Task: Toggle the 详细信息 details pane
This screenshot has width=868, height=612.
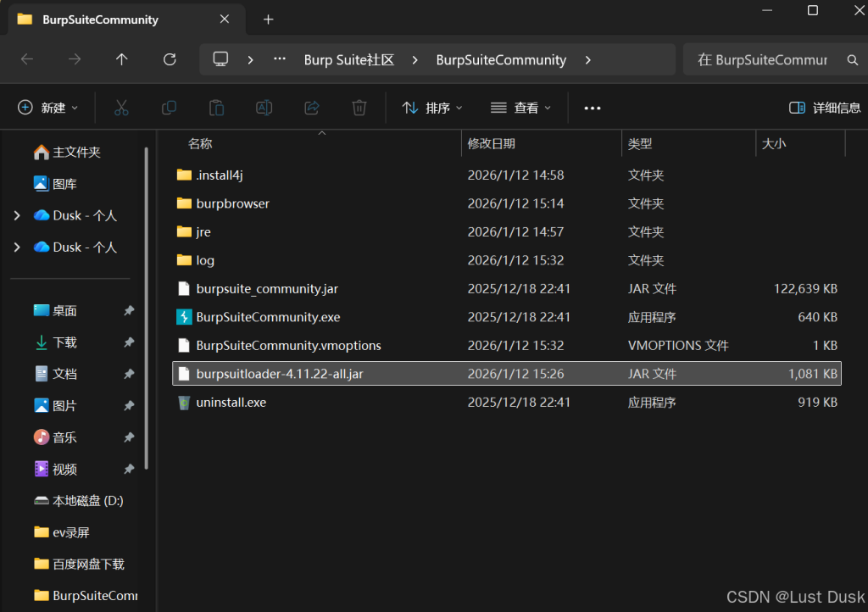Action: pos(824,108)
